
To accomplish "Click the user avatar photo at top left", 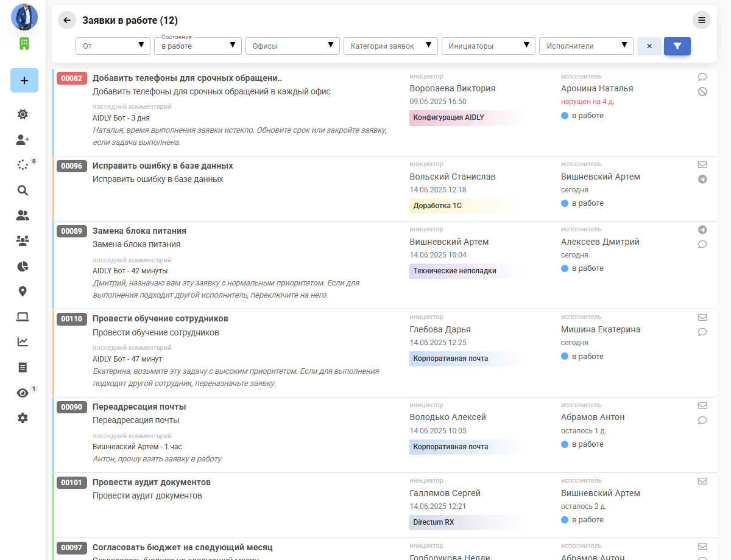I will [24, 17].
